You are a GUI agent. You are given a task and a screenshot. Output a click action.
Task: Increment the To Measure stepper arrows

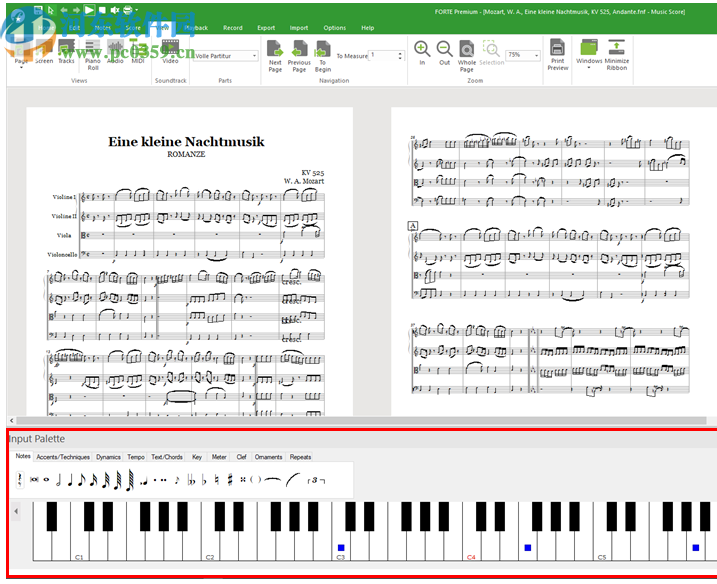(x=400, y=54)
